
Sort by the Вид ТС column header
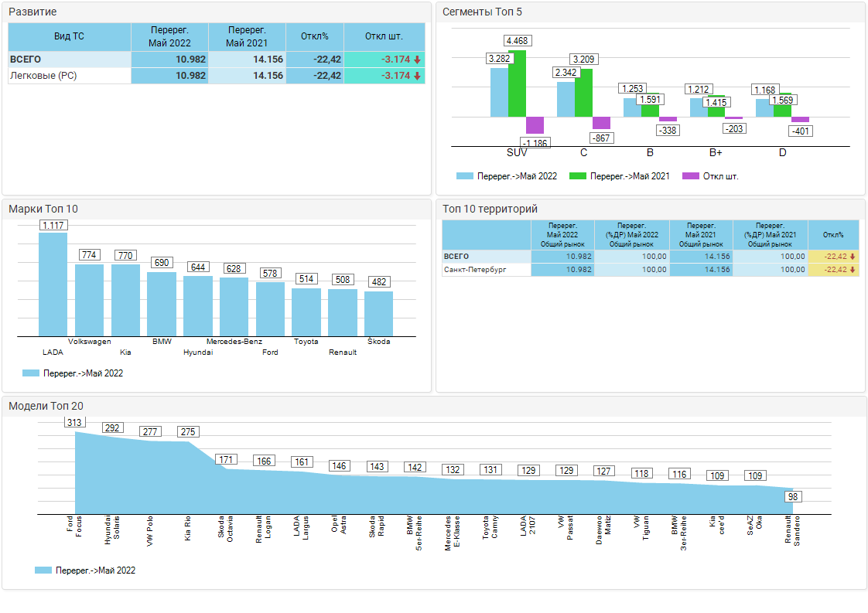coord(70,36)
